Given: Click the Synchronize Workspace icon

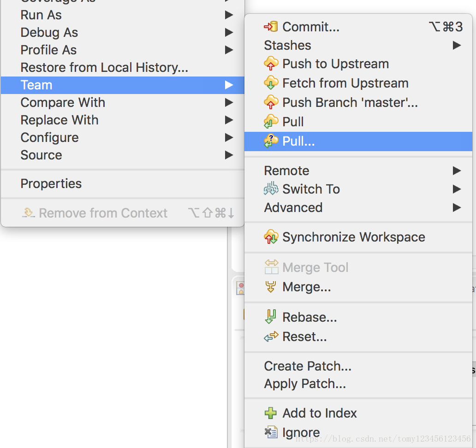Looking at the screenshot, I should point(271,237).
